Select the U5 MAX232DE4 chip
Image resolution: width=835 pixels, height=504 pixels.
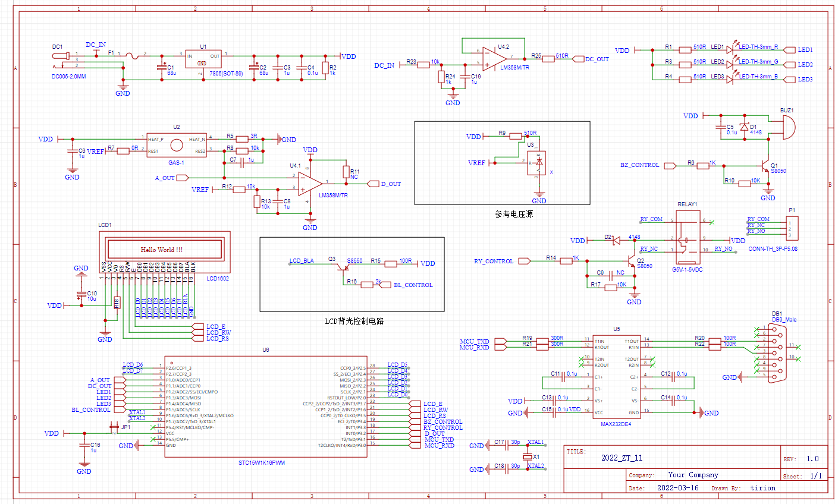click(x=616, y=377)
